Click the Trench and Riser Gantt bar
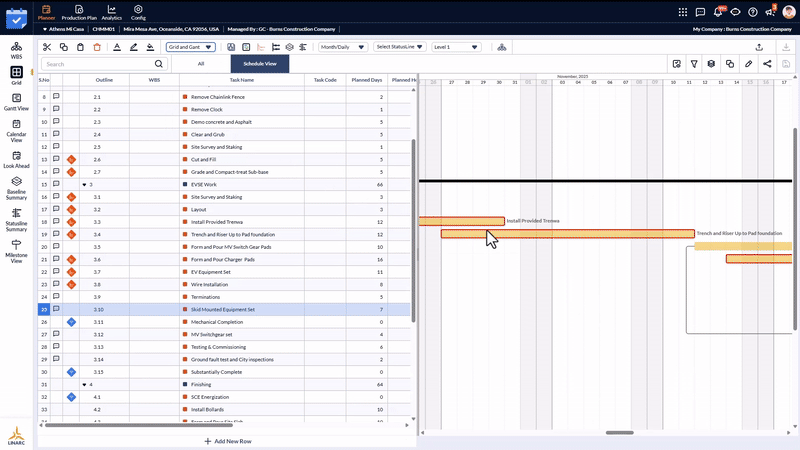Screen dimensions: 800x450 (x=567, y=234)
